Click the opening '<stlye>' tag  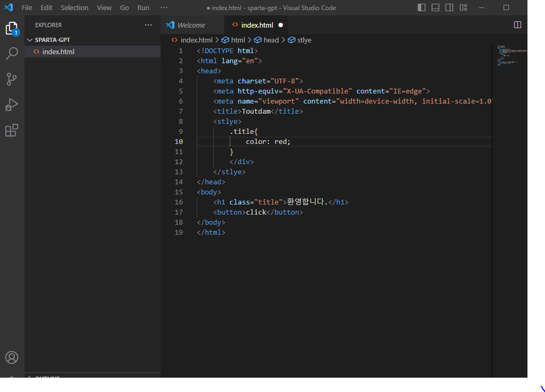[228, 122]
